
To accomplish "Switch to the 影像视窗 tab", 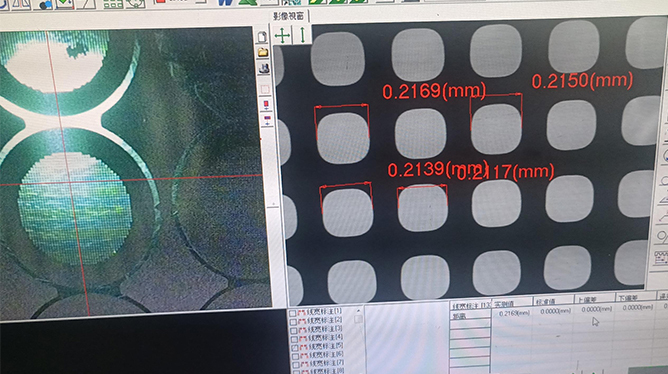I will (288, 16).
